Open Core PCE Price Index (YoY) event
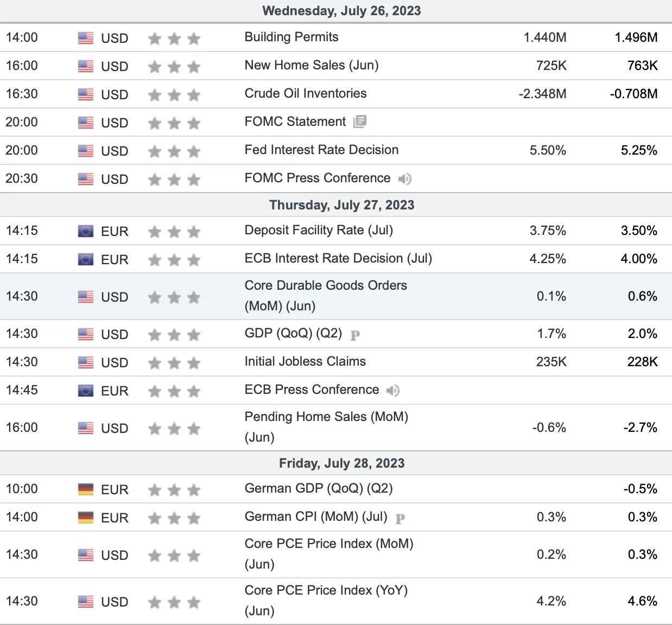Image resolution: width=672 pixels, height=625 pixels. click(x=326, y=601)
